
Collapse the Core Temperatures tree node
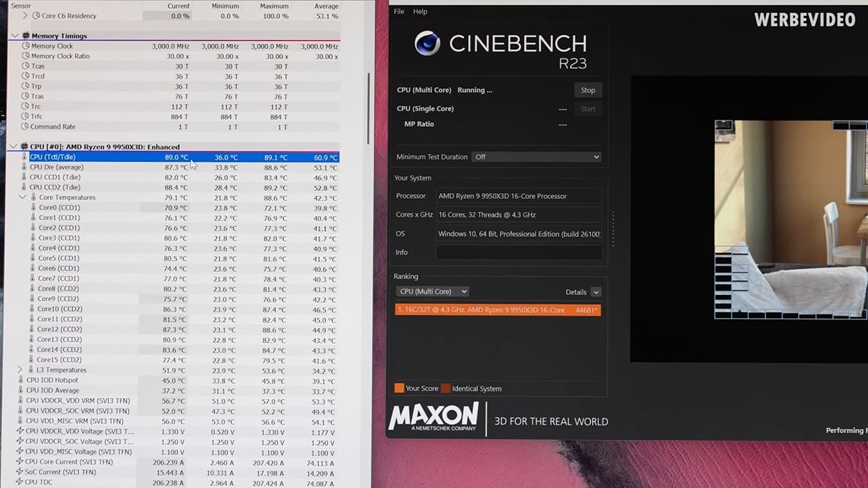pos(23,197)
